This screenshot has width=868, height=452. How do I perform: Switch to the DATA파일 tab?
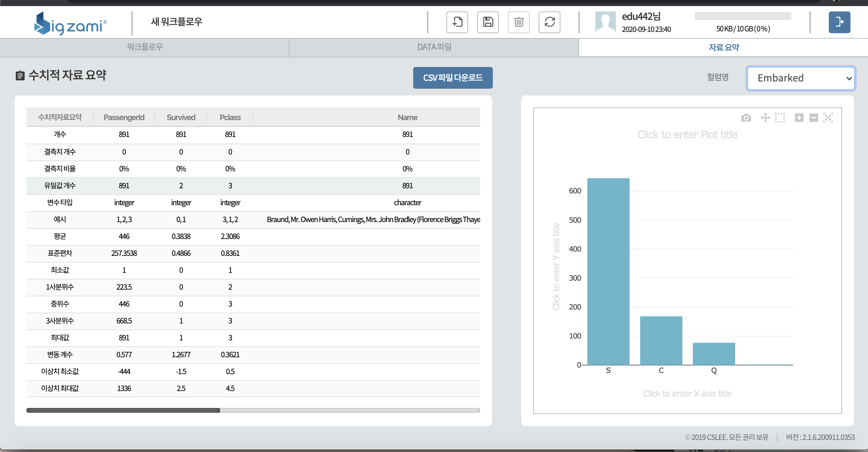point(434,47)
